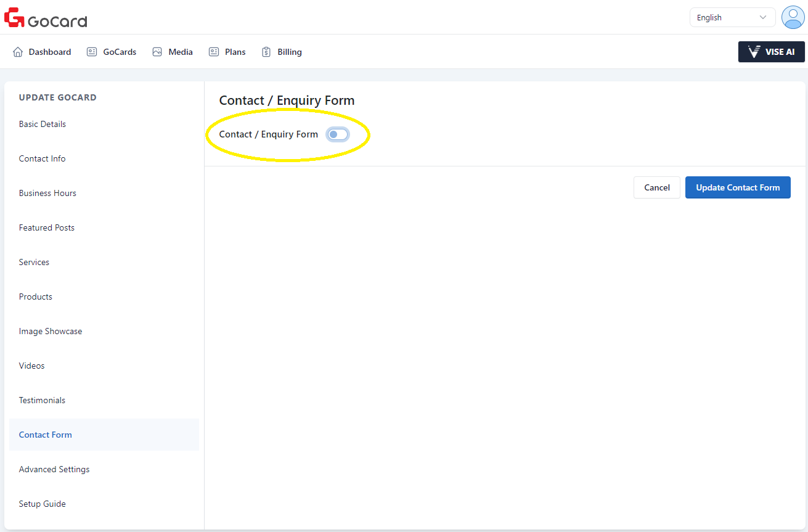Open the Featured Posts section
The height and width of the screenshot is (532, 808).
[47, 227]
